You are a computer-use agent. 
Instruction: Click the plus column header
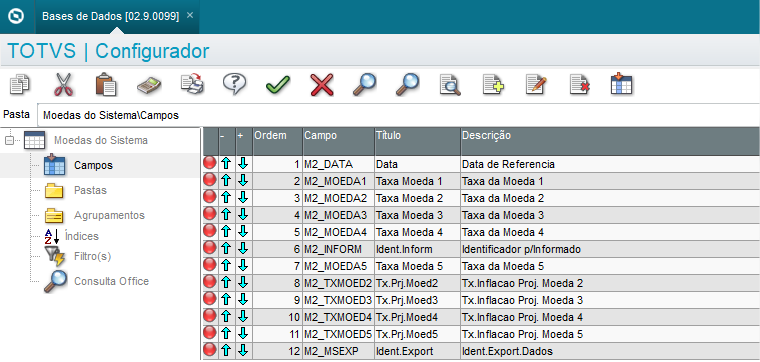(244, 142)
